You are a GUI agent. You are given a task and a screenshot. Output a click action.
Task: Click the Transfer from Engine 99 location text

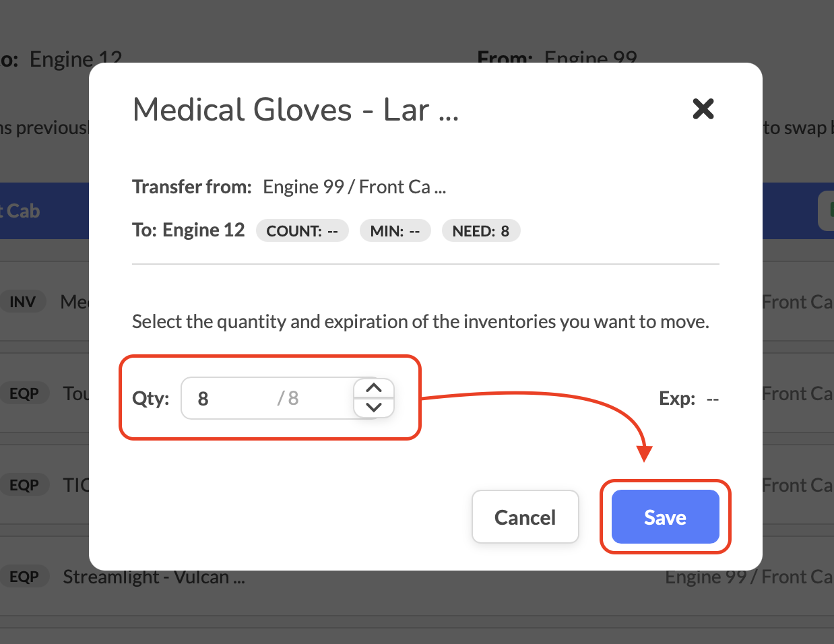click(x=354, y=187)
